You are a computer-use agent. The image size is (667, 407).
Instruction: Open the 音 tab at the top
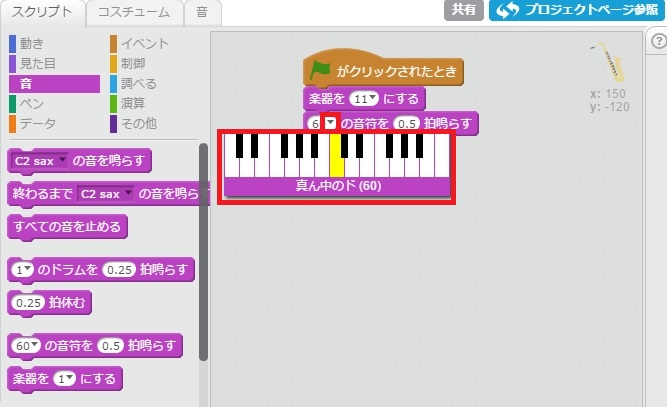pyautogui.click(x=202, y=12)
